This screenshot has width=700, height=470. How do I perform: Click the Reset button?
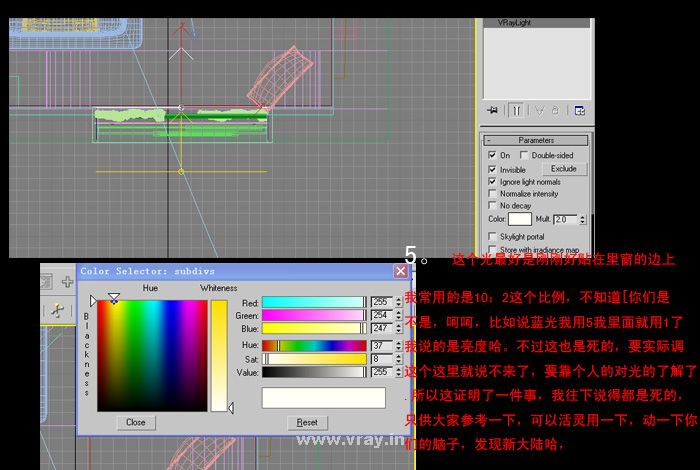coord(307,422)
